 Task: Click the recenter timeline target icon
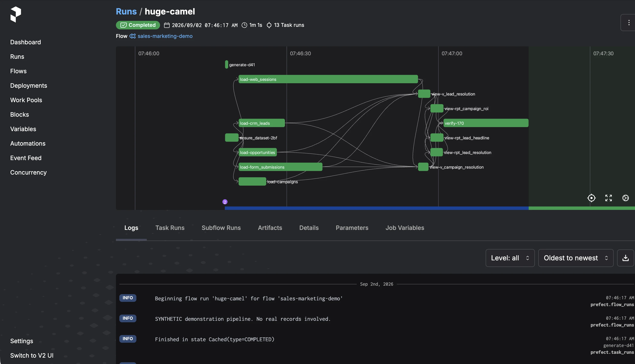[591, 198]
